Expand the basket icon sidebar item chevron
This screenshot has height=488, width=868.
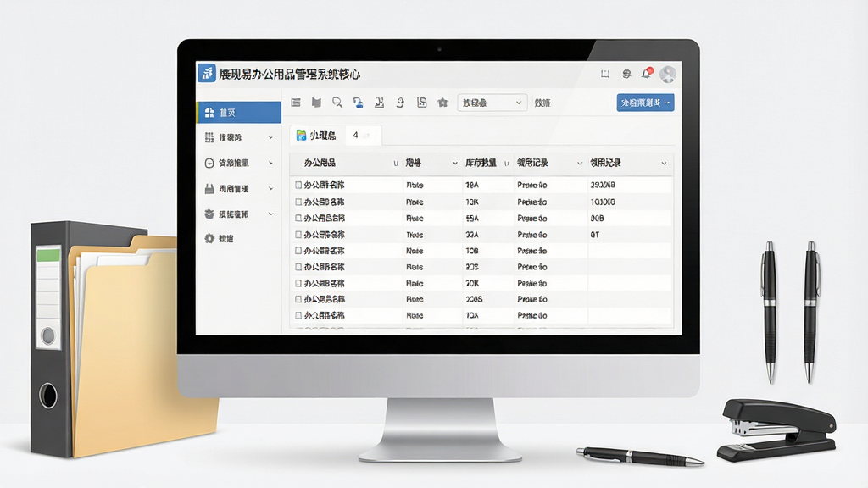(270, 213)
